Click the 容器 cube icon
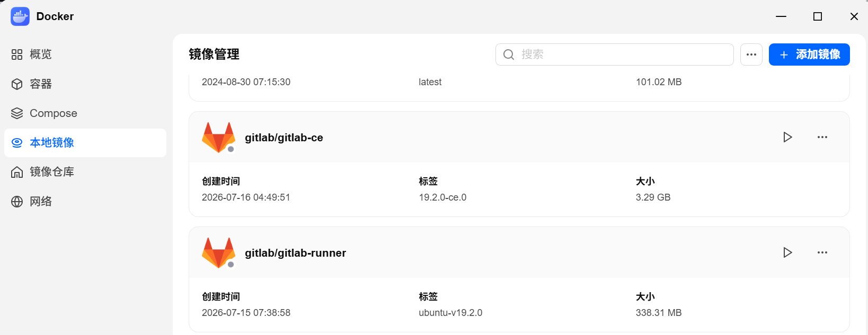868x335 pixels. pyautogui.click(x=17, y=84)
